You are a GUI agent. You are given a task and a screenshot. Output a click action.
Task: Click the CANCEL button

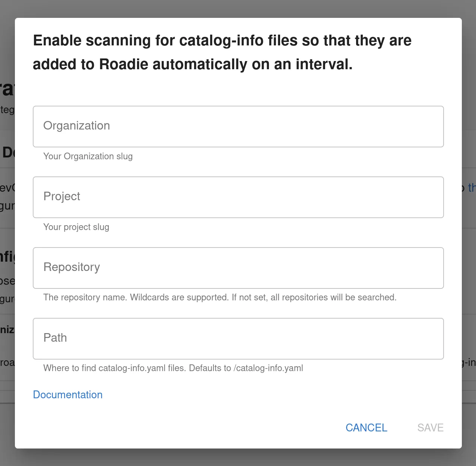click(366, 427)
